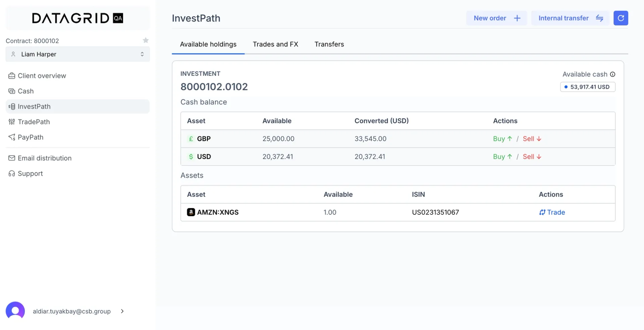
Task: Click the Support headset icon
Action: click(x=12, y=174)
